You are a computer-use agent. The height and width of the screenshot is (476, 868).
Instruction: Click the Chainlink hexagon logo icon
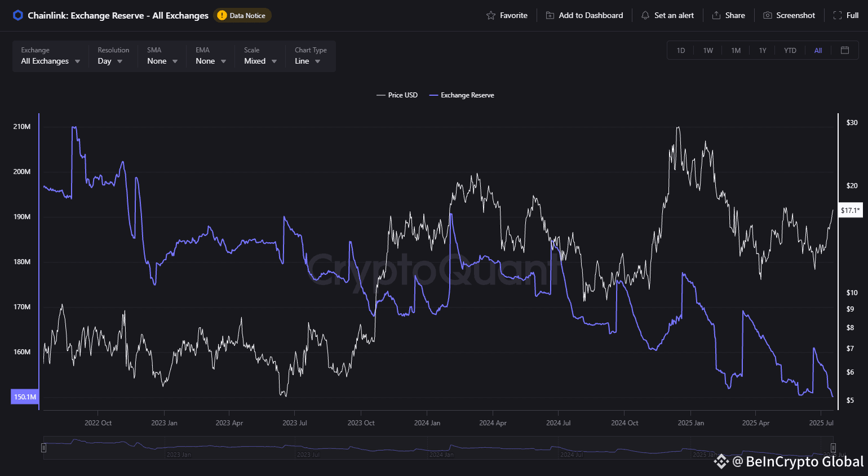[x=17, y=15]
